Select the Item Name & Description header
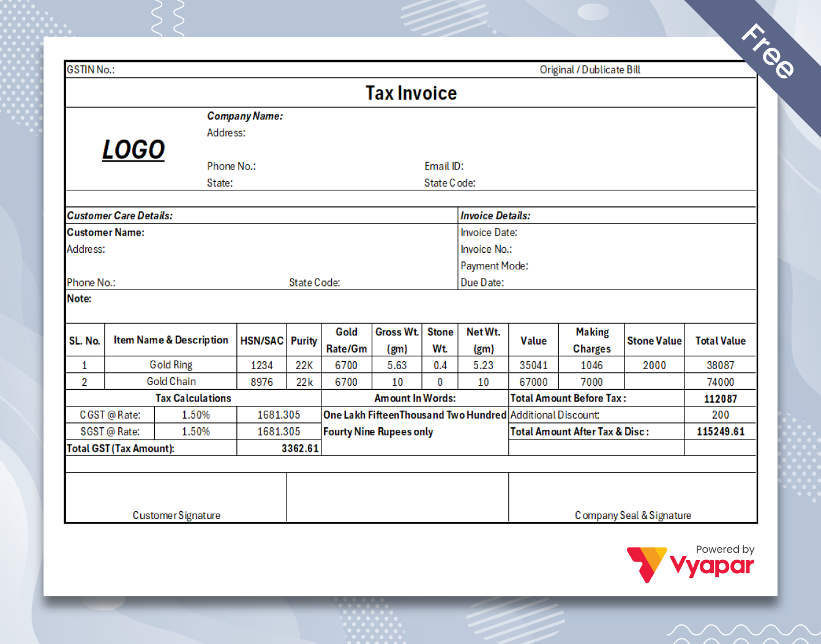 [171, 340]
